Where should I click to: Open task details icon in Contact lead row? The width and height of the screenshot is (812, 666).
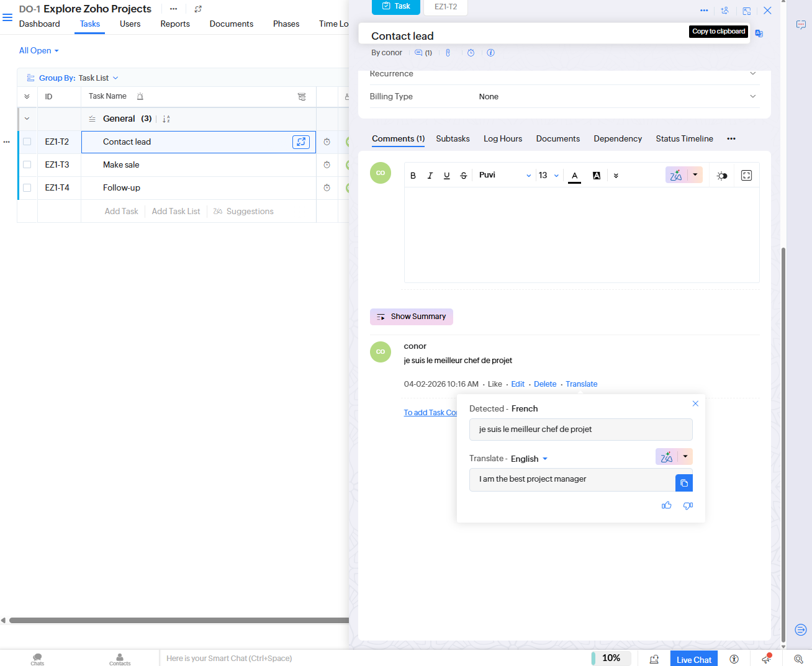point(301,142)
